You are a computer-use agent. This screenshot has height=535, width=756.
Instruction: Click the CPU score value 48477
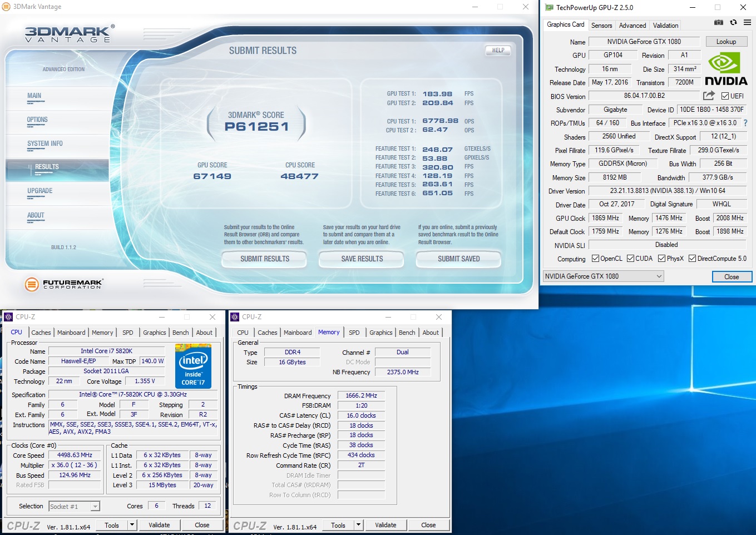(300, 176)
